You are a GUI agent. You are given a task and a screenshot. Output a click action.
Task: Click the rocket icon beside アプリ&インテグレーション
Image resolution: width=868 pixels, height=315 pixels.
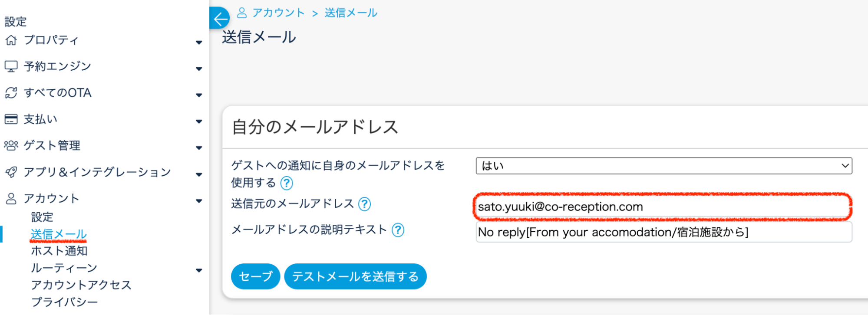[11, 172]
